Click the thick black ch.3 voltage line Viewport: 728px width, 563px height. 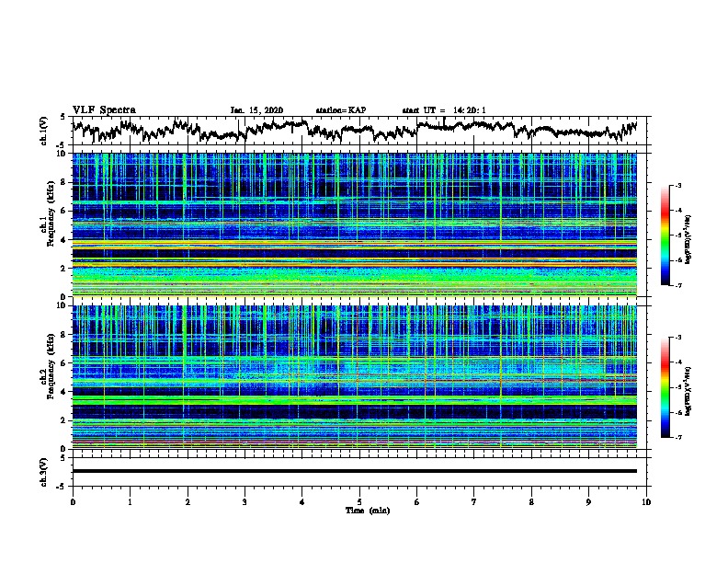click(355, 471)
